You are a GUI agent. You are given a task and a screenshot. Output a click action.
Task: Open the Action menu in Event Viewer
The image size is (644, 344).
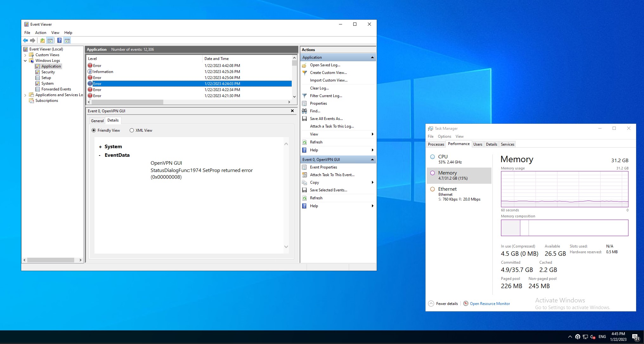pyautogui.click(x=41, y=33)
